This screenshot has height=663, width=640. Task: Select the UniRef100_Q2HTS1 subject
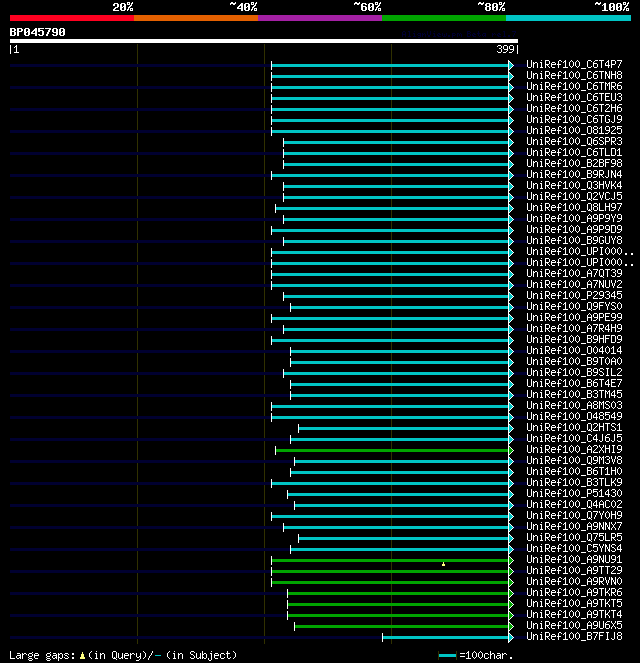point(574,427)
